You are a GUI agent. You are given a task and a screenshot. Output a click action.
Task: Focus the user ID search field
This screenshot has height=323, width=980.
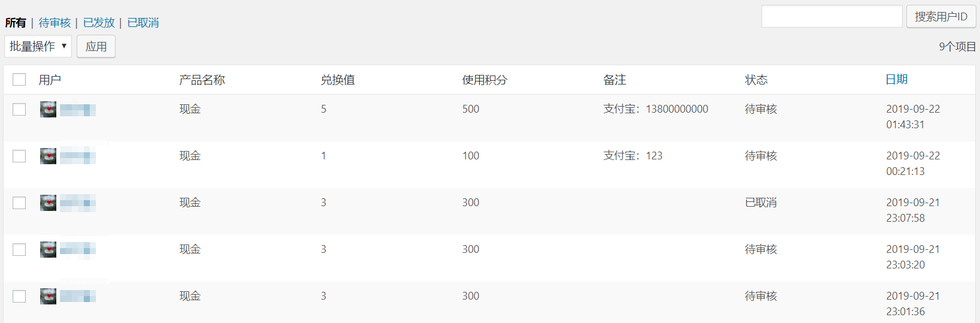pos(831,17)
